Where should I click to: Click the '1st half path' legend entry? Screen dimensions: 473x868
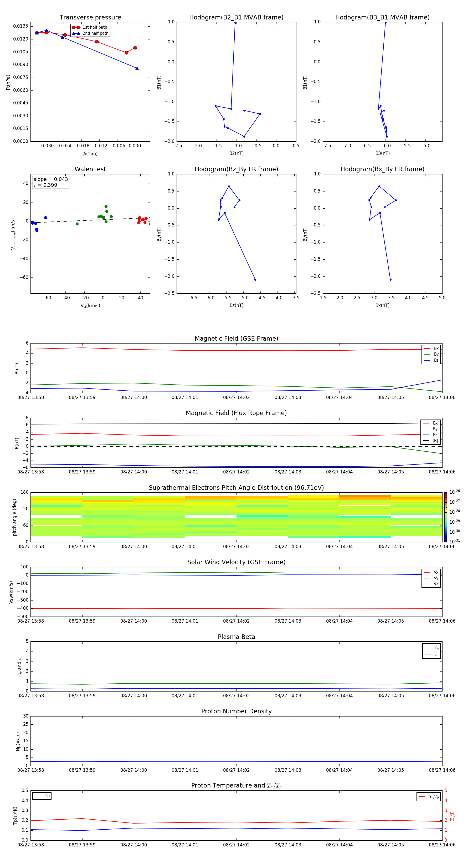click(90, 27)
